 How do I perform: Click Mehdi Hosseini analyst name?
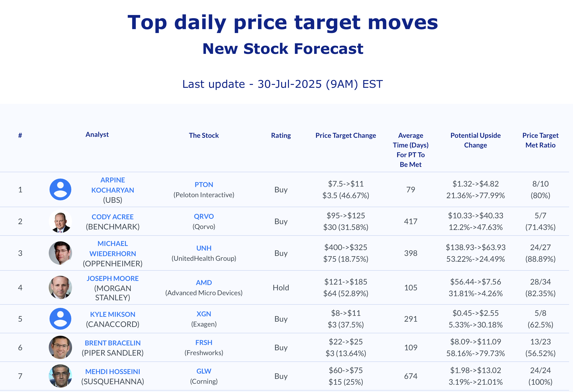point(113,372)
